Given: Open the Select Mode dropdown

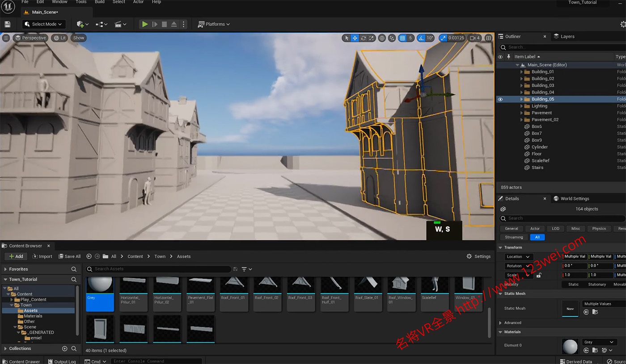Looking at the screenshot, I should [44, 24].
